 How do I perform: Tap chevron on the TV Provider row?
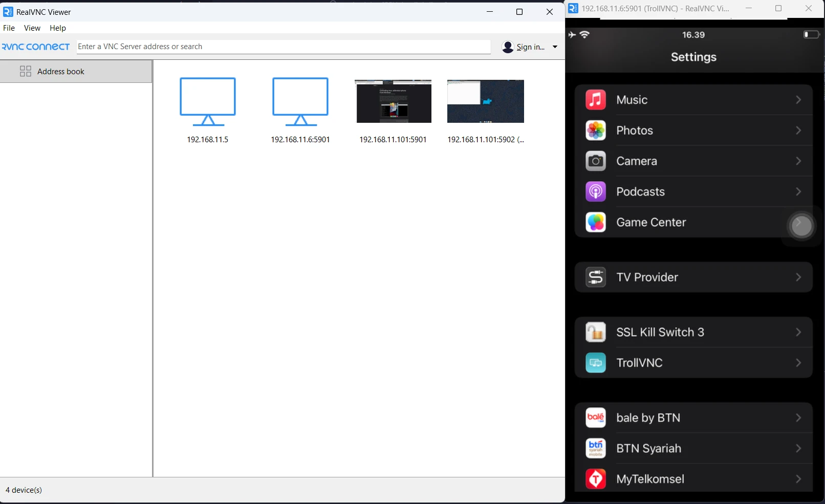click(x=798, y=277)
